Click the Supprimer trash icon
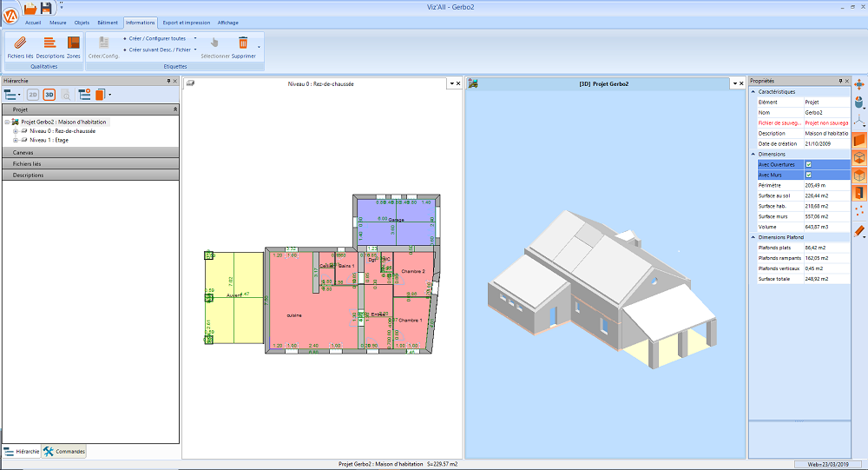Viewport: 868px width, 470px height. [x=243, y=43]
